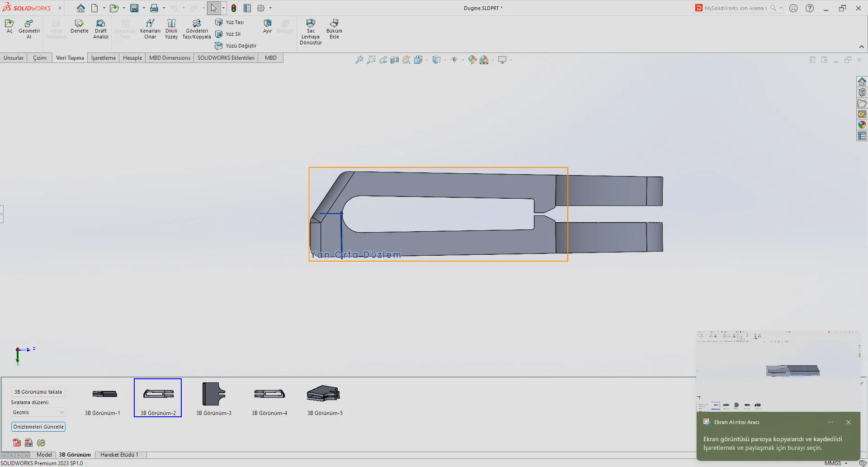Click the Apply Scene icon
The image size is (868, 467).
tap(484, 60)
